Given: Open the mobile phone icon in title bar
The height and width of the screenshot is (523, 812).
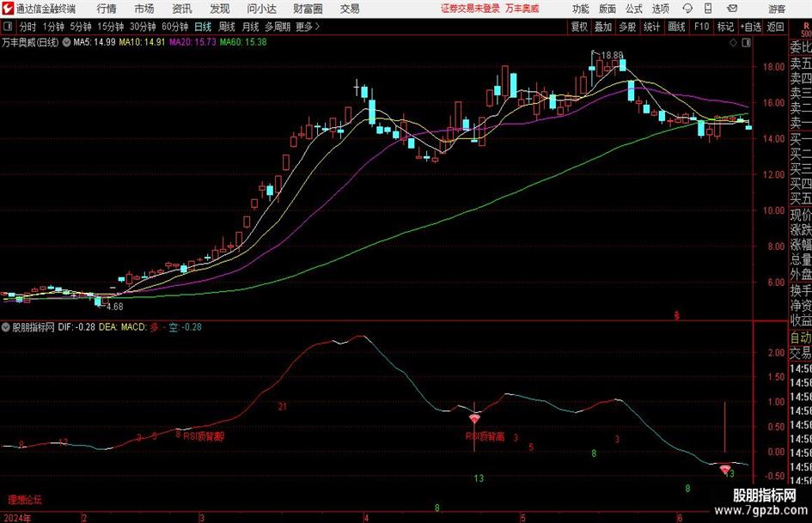Looking at the screenshot, I should tap(708, 9).
